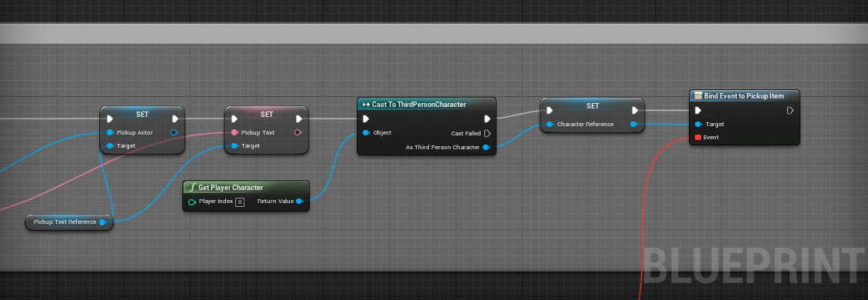868x300 pixels.
Task: Click input exec pin on Cast To ThirdPersonCharacter
Action: [366, 119]
